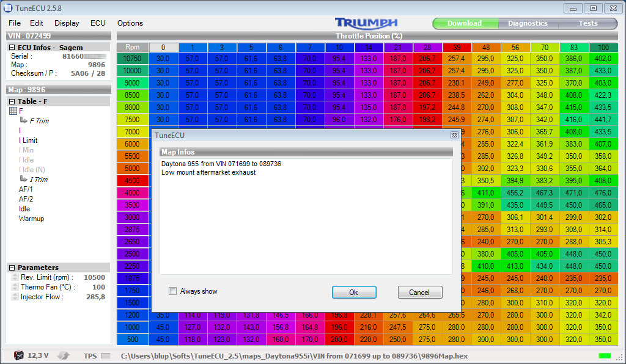Screen dimensions: 626x364
Task: Select the I Trim tree item
Action: coord(39,180)
